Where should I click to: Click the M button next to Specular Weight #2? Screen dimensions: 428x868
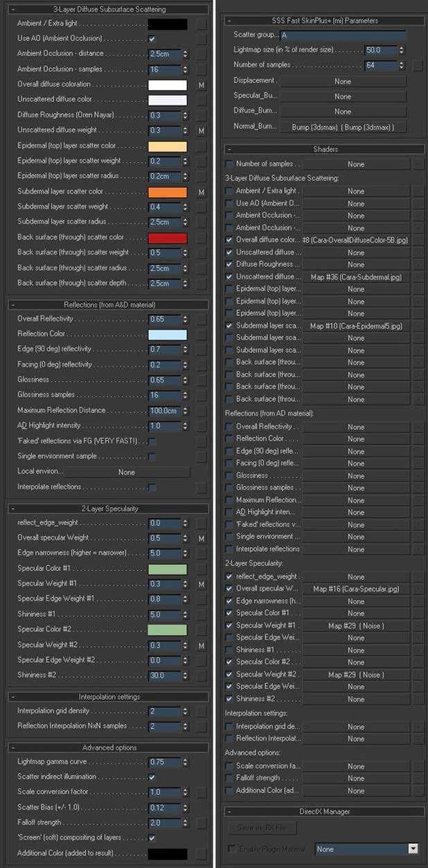pyautogui.click(x=202, y=646)
